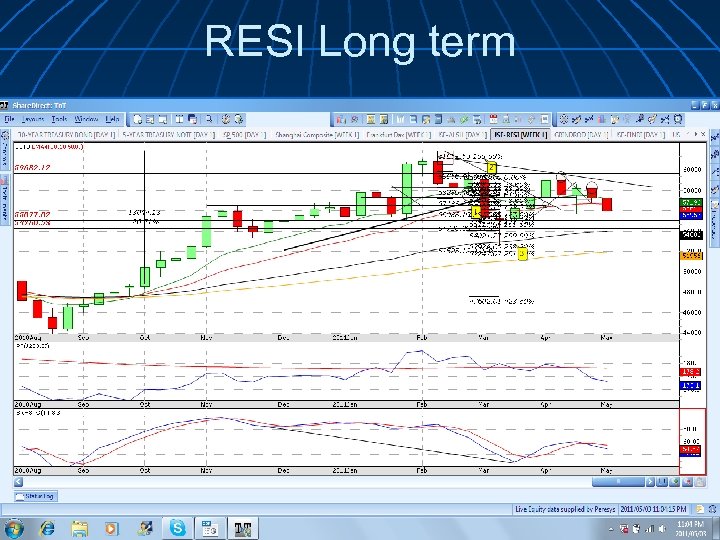Close the current chart tab with X

point(703,134)
